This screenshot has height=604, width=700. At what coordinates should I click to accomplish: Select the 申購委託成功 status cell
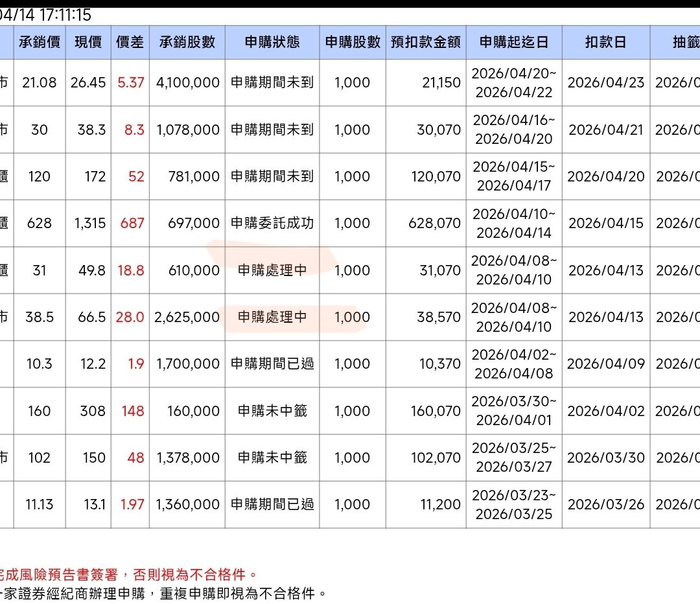(272, 223)
